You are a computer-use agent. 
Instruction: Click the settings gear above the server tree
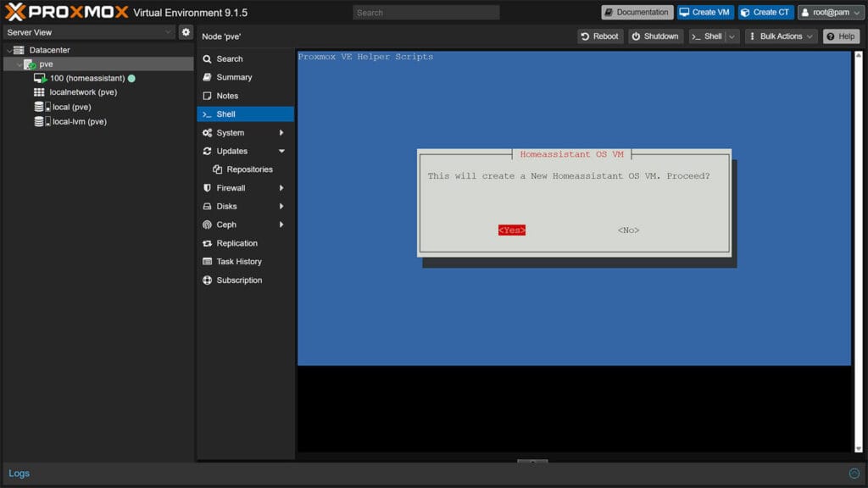pyautogui.click(x=186, y=30)
